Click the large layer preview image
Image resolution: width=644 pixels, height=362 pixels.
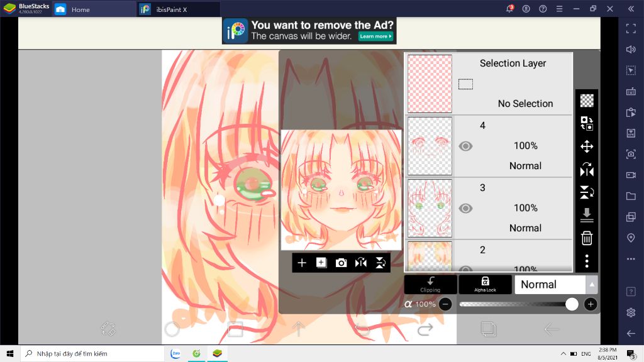(341, 190)
